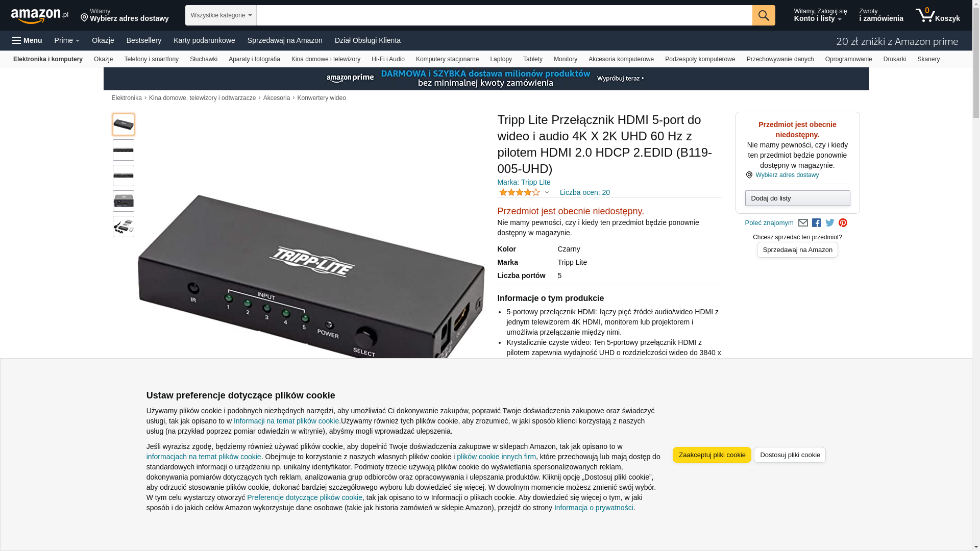Open the Amazon.pl logo homepage
980x551 pixels.
coord(40,16)
